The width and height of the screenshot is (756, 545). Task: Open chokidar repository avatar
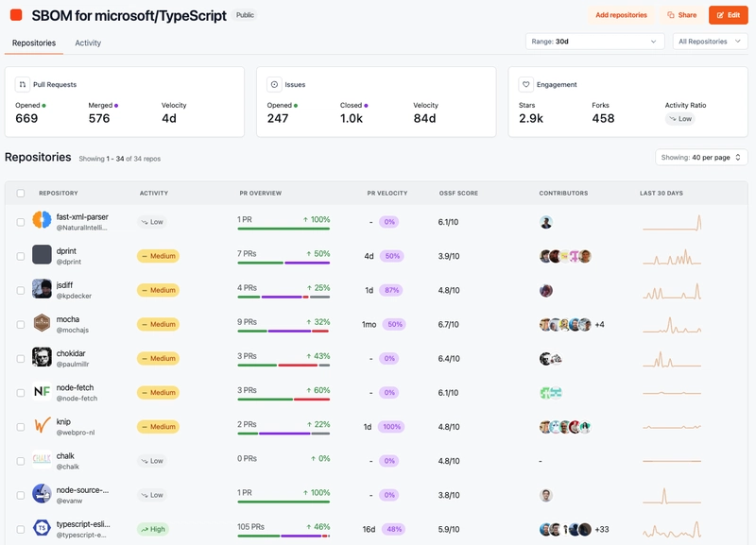coord(42,357)
